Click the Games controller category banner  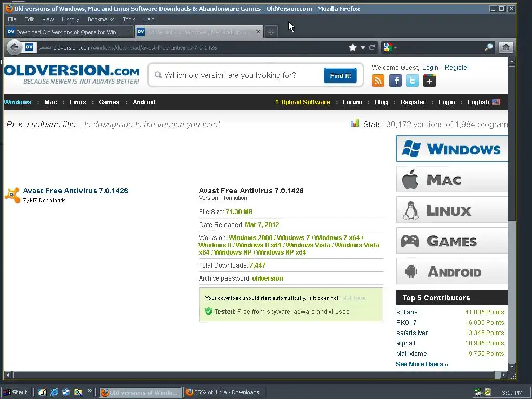pyautogui.click(x=452, y=241)
